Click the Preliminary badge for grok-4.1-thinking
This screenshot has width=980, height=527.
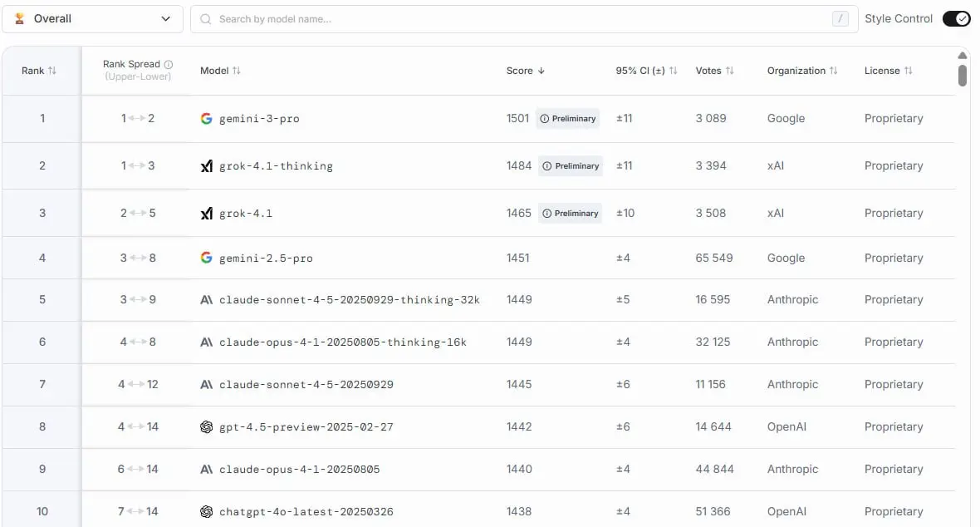571,166
